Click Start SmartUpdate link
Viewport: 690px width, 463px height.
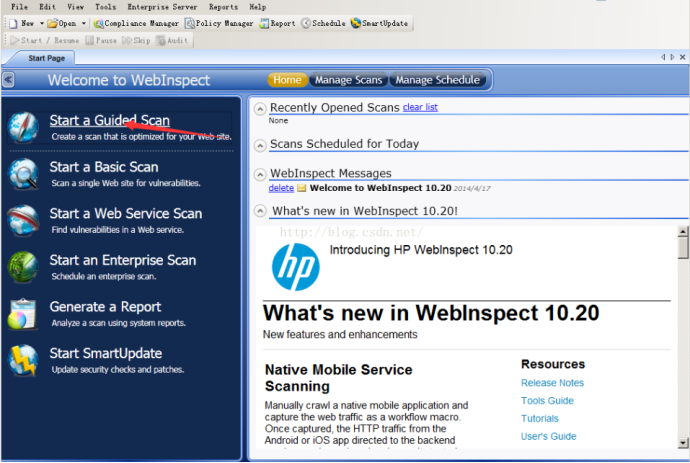pyautogui.click(x=106, y=353)
